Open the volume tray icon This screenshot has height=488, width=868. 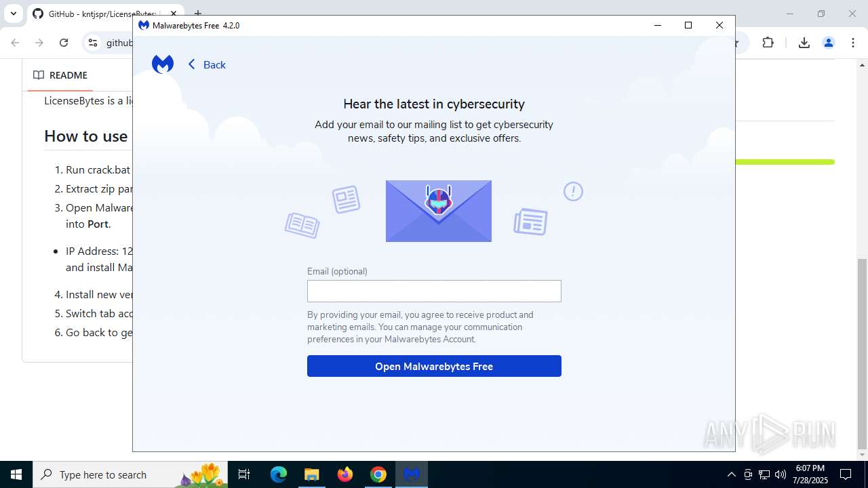(x=781, y=474)
